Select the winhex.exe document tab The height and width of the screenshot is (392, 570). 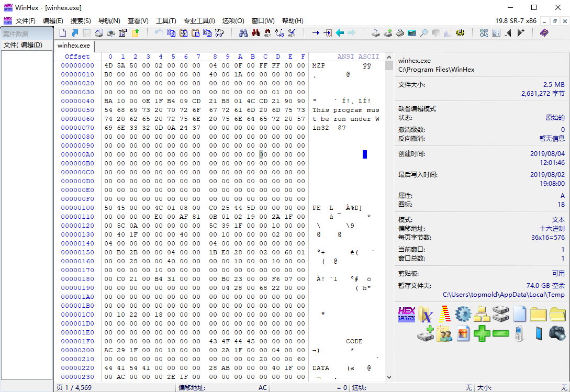click(74, 46)
